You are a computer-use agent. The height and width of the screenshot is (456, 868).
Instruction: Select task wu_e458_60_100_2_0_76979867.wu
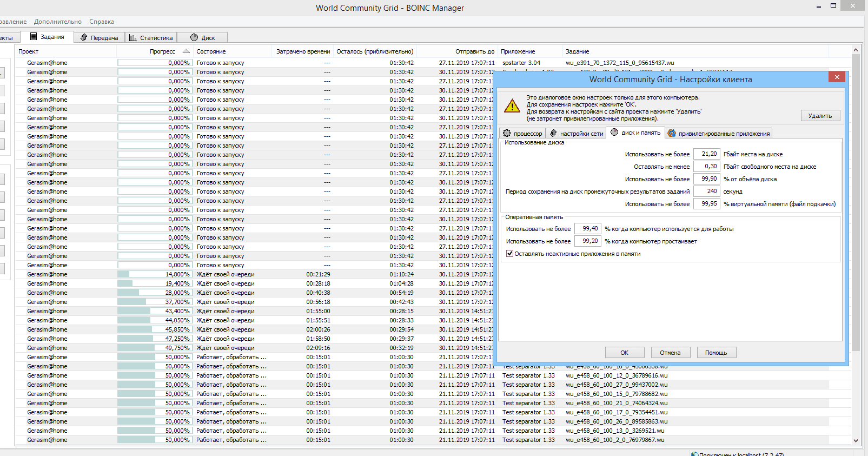[x=614, y=440]
